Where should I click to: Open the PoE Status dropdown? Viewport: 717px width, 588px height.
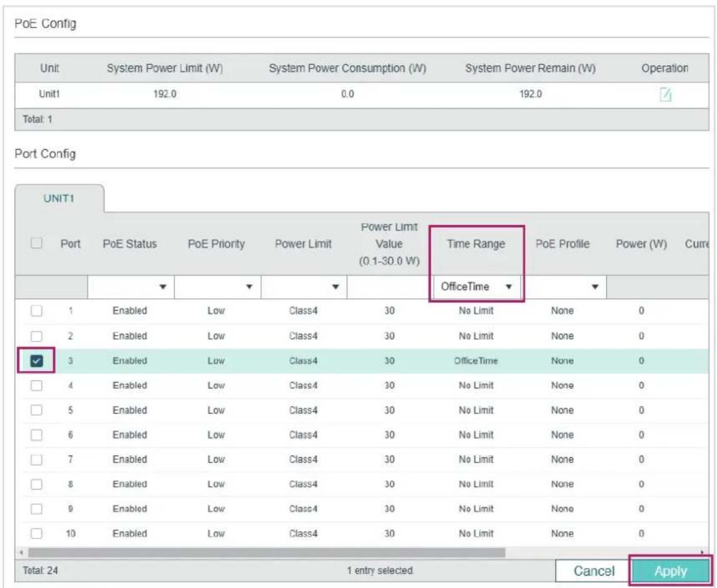pos(130,286)
